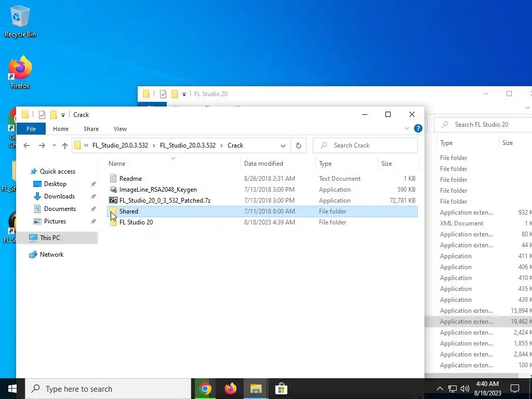Open Microsoft Store from the taskbar
This screenshot has height=399, width=532.
pyautogui.click(x=281, y=389)
